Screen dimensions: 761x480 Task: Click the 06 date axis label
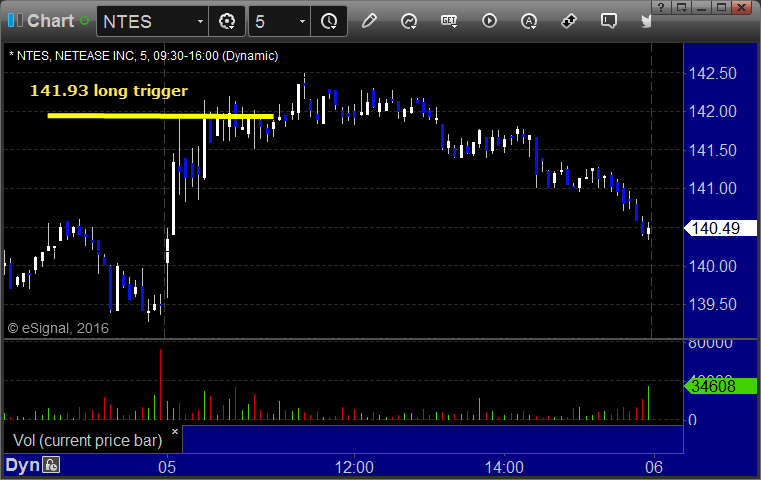[654, 467]
